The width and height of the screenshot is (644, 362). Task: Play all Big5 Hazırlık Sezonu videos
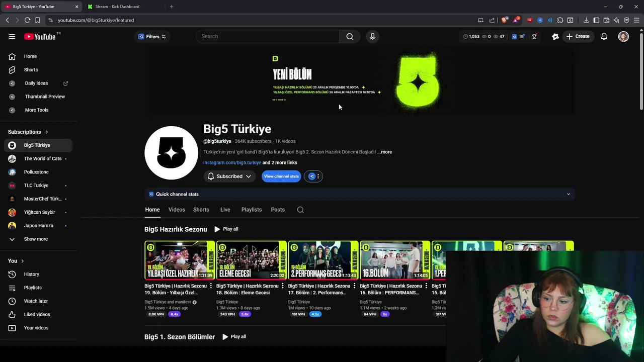226,229
